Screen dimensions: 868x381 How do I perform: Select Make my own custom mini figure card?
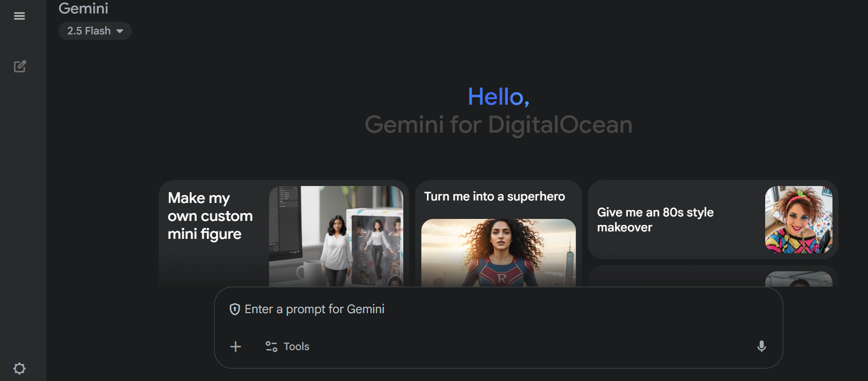click(x=284, y=233)
